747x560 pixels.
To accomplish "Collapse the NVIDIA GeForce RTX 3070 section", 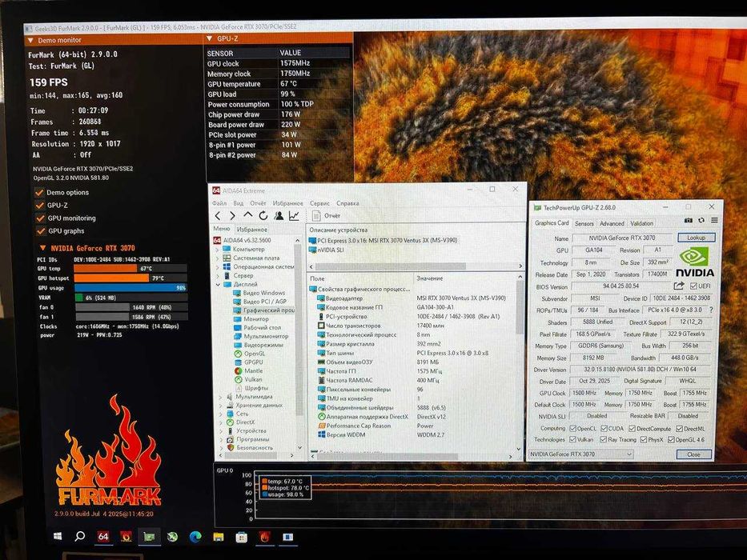I will tap(43, 248).
